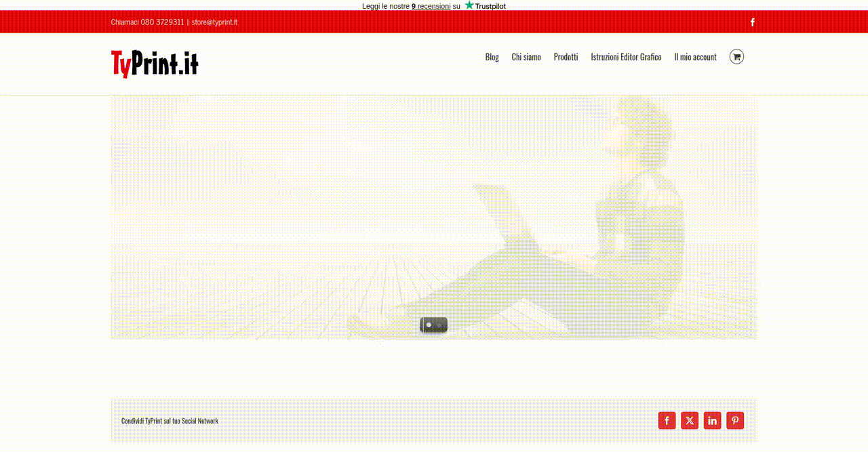Open the Blog menu item
Viewport: 868px width, 452px height.
492,57
